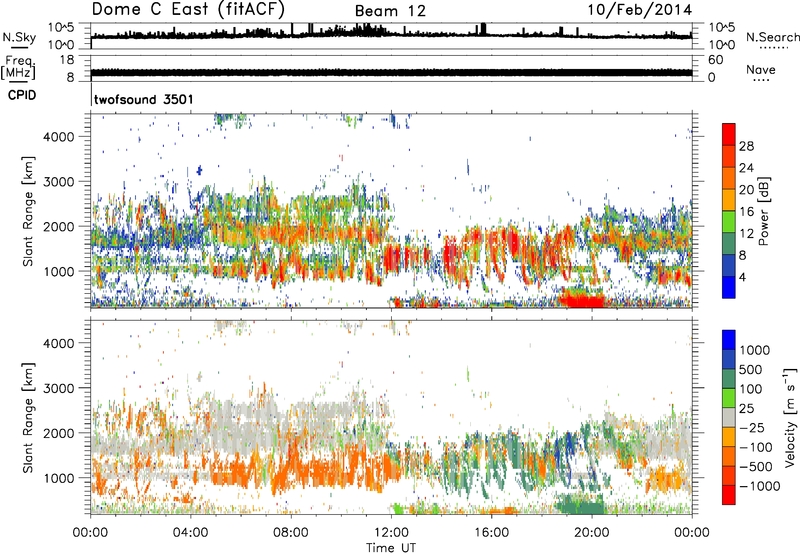The width and height of the screenshot is (800, 554).
Task: Choose the blue Power segment between 4 and 8
Action: coord(729,265)
